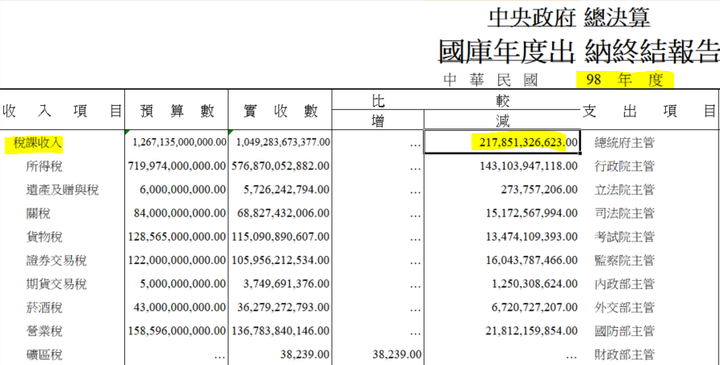Click the 總統府主管 expenditure cell
Image resolution: width=720 pixels, height=365 pixels.
[x=624, y=143]
